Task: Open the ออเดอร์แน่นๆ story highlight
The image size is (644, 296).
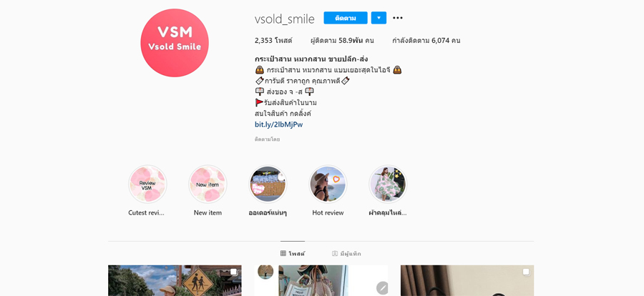Action: 268,184
